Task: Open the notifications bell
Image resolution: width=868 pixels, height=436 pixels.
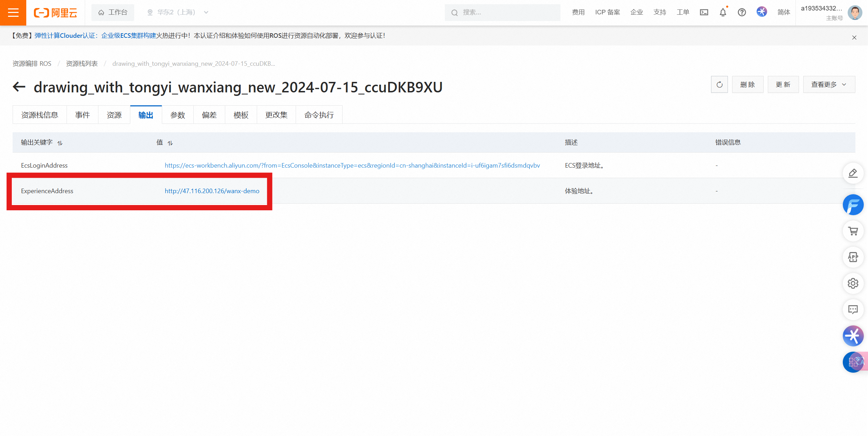Action: click(723, 13)
